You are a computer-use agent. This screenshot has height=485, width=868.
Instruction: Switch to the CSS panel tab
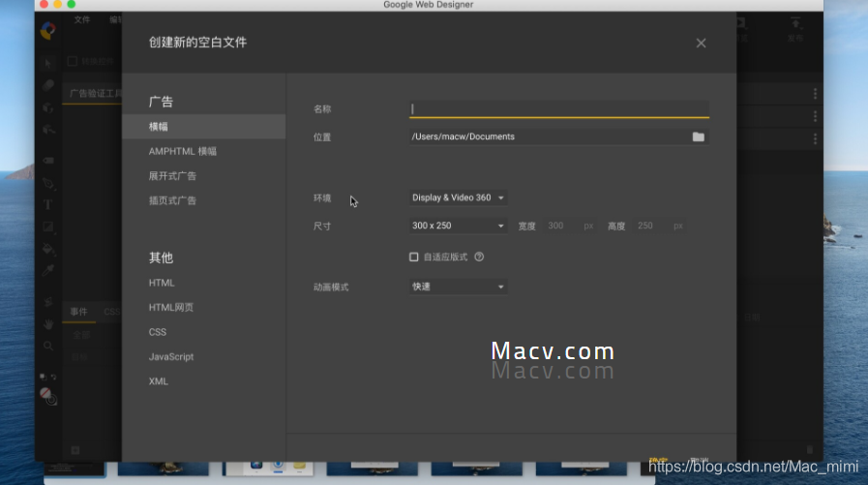click(x=111, y=312)
